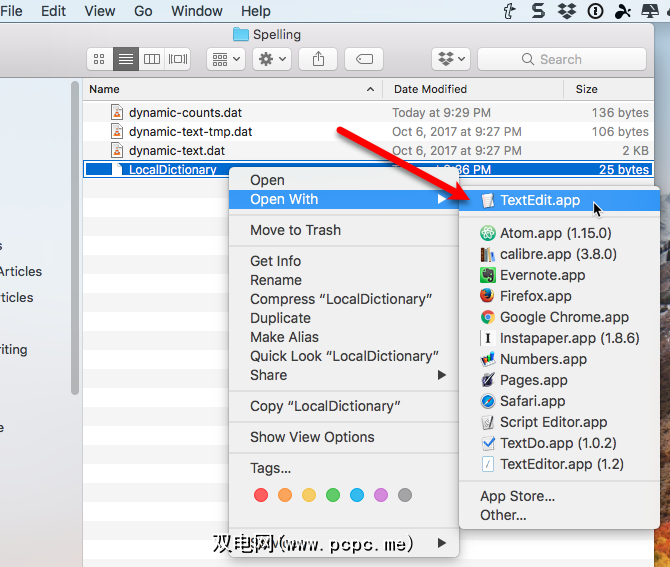
Task: Select dynamic-text.dat file
Action: tap(368, 150)
